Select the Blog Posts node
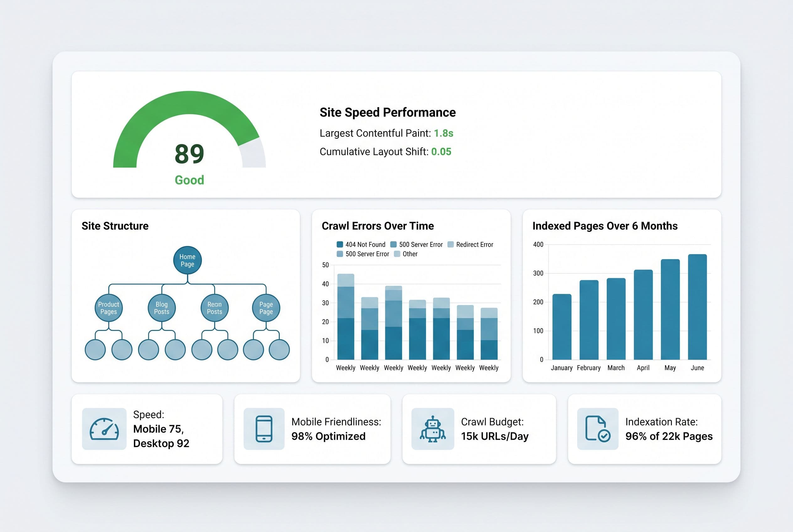 click(x=162, y=308)
